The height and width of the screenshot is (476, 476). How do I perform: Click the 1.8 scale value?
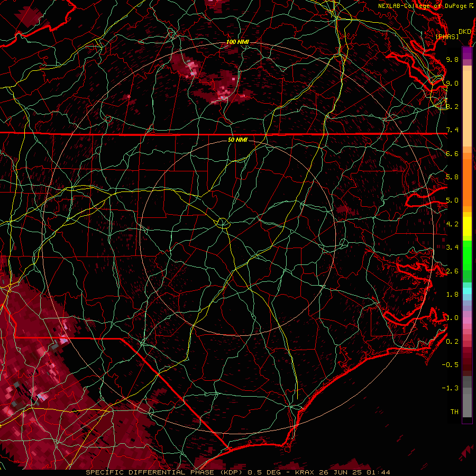pos(452,295)
